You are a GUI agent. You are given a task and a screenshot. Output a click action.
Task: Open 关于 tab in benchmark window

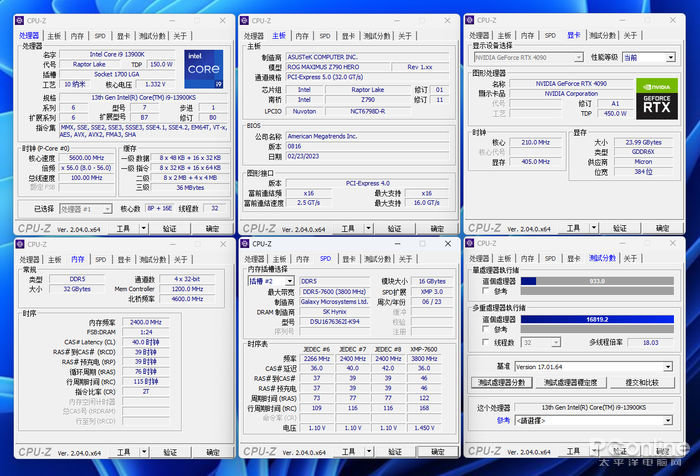[630, 259]
